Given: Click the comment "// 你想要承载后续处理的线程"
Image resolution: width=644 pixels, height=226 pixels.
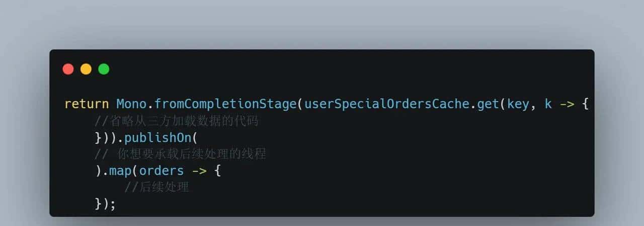Looking at the screenshot, I should point(180,154).
